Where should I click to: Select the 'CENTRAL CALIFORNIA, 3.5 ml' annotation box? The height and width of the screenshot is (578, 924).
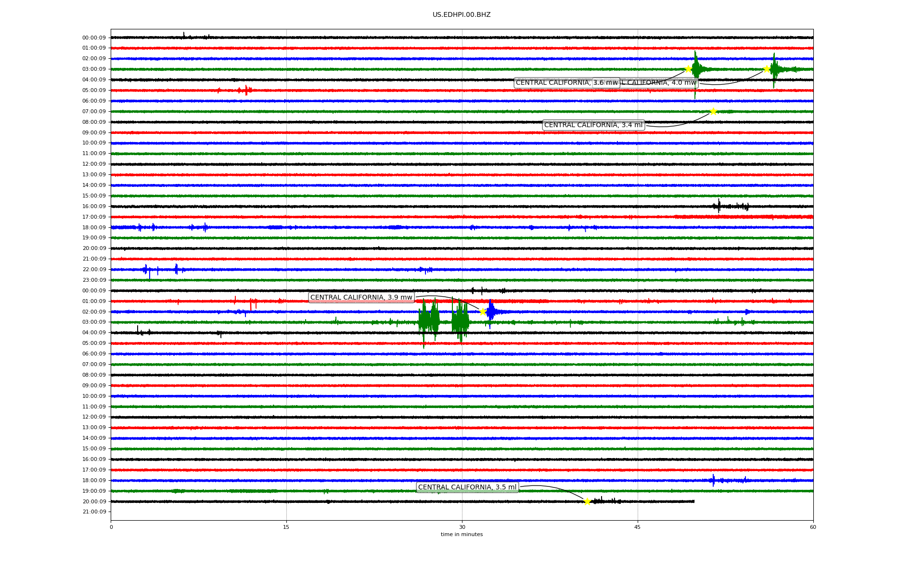(x=467, y=487)
